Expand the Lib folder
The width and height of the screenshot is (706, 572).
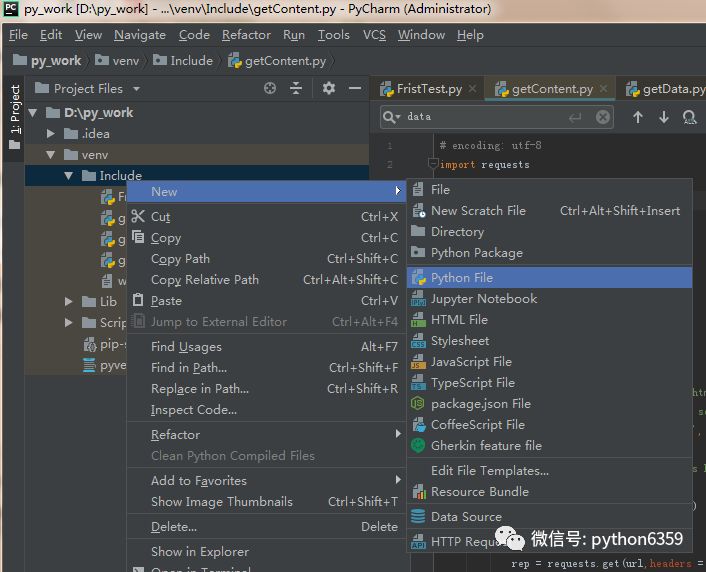click(68, 301)
